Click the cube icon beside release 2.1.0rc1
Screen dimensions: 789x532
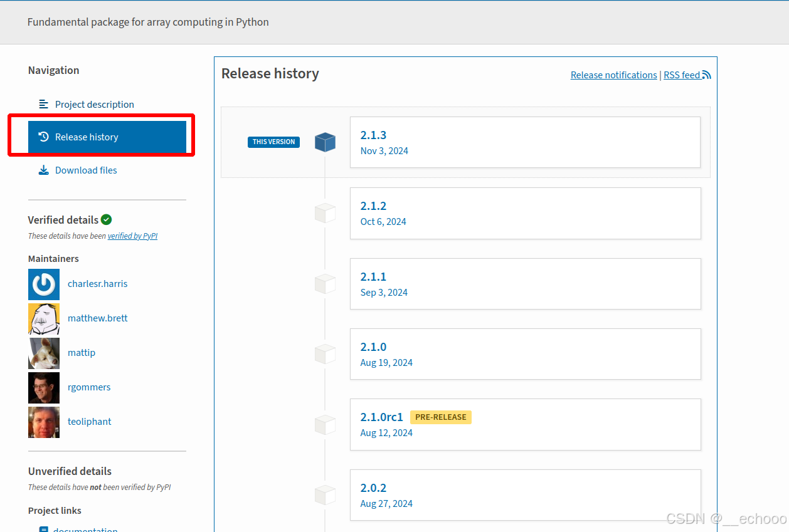(325, 425)
